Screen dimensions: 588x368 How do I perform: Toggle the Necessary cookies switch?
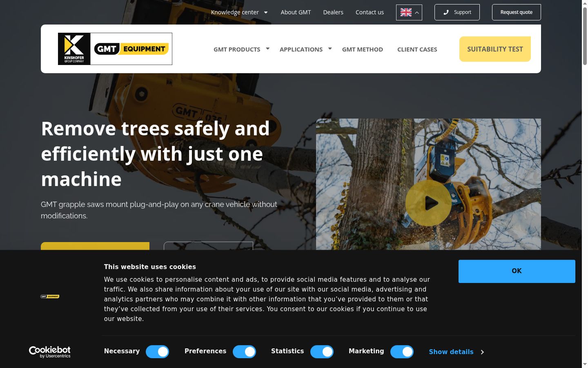point(157,352)
